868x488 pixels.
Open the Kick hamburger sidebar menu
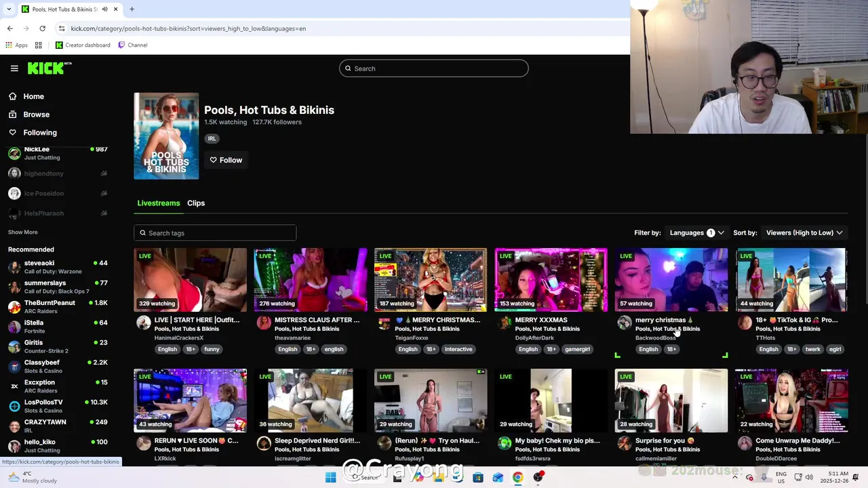click(14, 68)
